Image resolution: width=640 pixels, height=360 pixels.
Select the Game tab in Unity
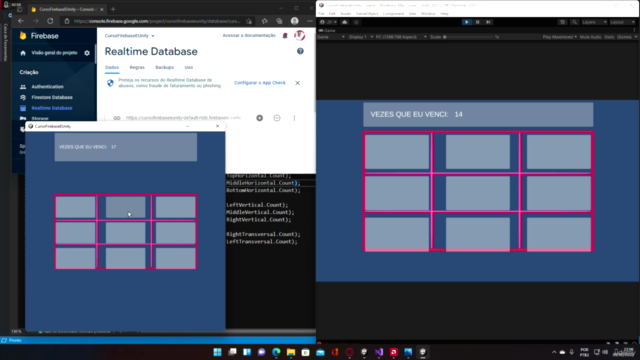(328, 31)
